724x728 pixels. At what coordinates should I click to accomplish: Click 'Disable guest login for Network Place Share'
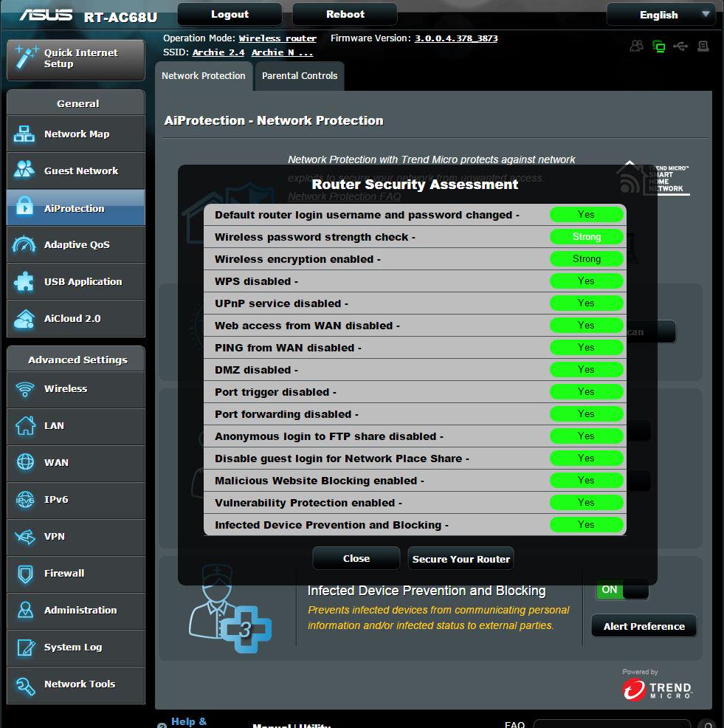tap(338, 459)
